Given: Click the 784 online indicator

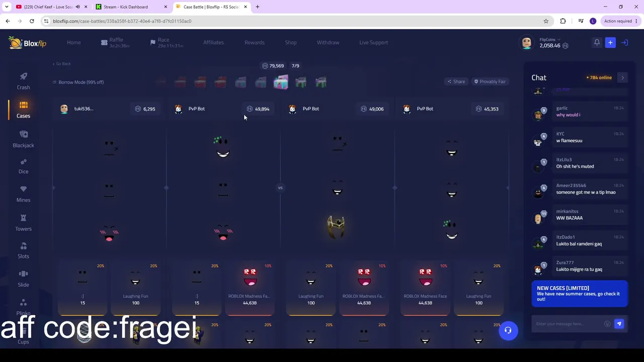Looking at the screenshot, I should coord(599,78).
